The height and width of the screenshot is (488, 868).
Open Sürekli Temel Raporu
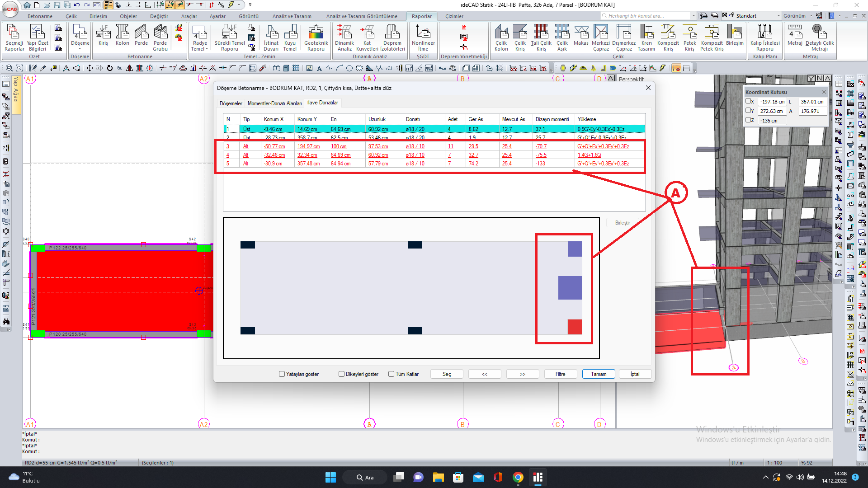click(x=230, y=38)
